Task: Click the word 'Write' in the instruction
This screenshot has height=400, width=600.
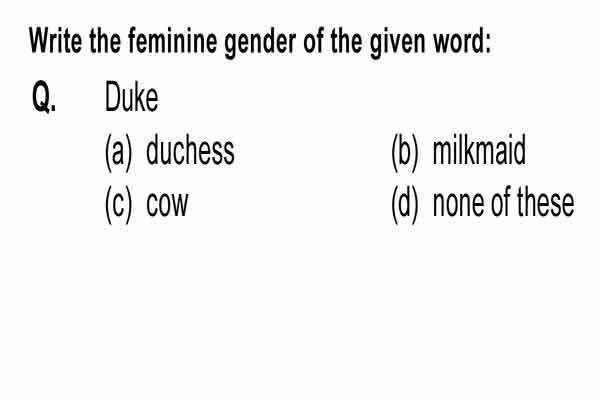Action: [55, 40]
